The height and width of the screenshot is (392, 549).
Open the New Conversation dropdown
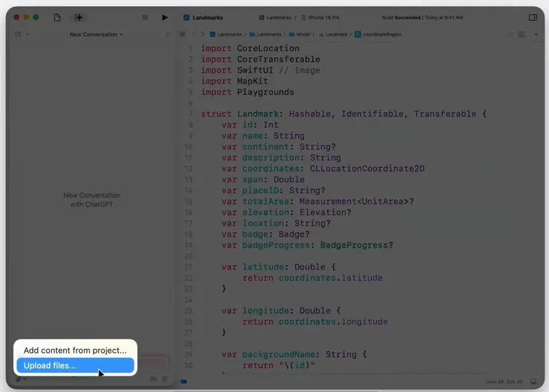[x=96, y=34]
